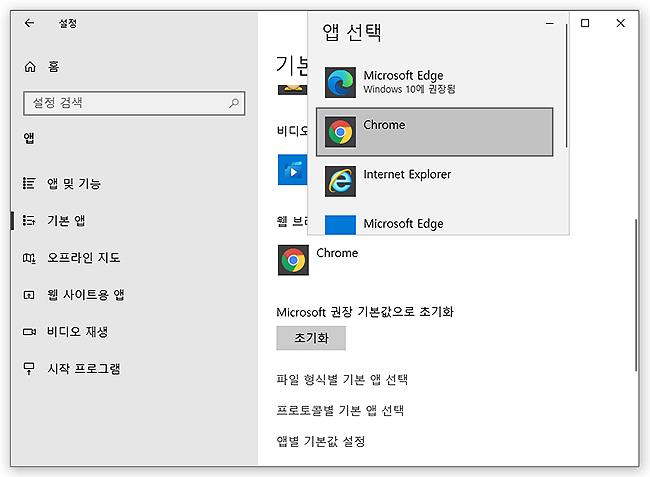Click the back arrow in Settings header
Viewport: 650px width, 477px height.
pyautogui.click(x=29, y=23)
